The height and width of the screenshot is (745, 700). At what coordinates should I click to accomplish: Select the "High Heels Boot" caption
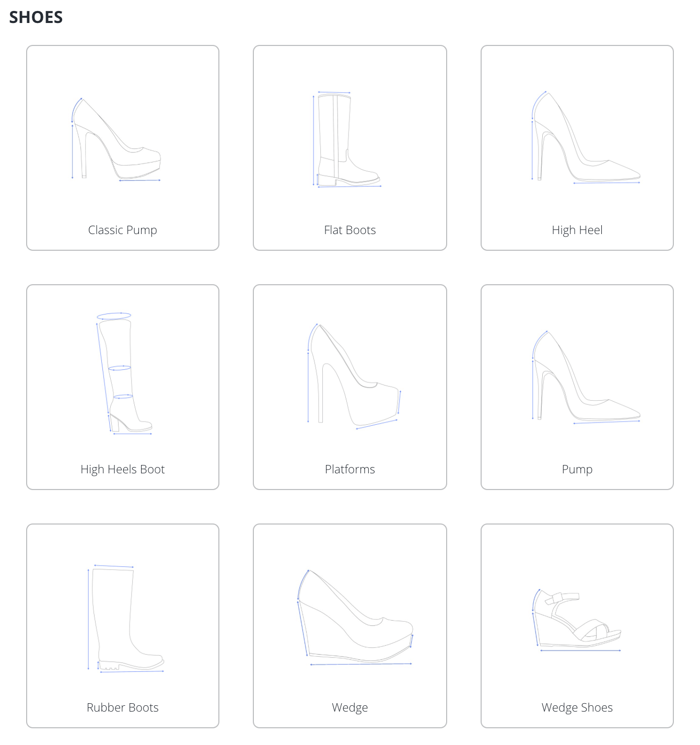point(123,470)
